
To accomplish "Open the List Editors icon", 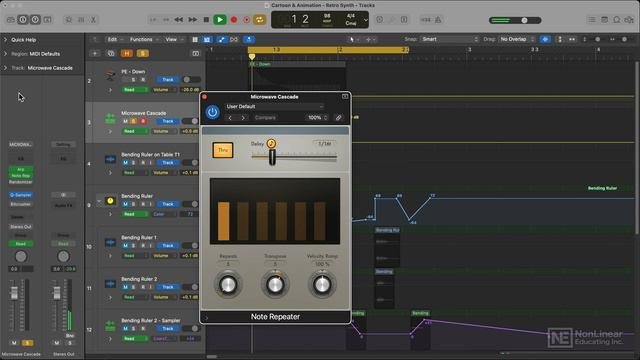I will pyautogui.click(x=591, y=20).
